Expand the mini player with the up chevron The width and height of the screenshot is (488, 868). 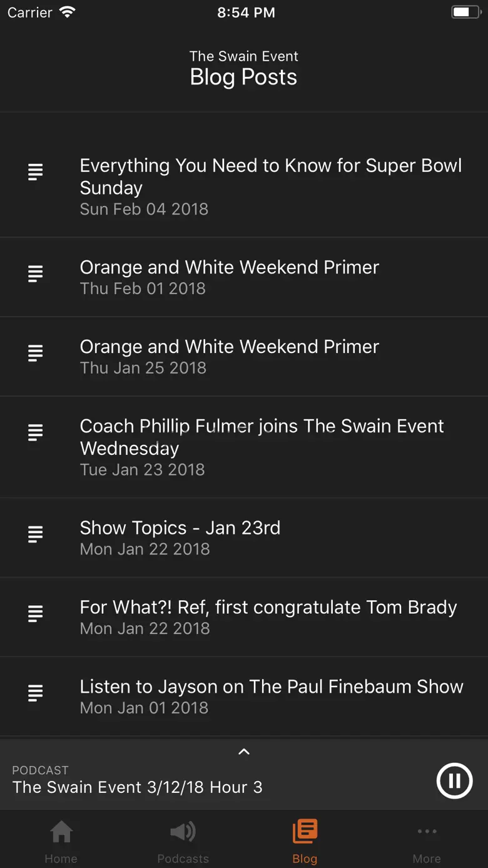point(244,752)
